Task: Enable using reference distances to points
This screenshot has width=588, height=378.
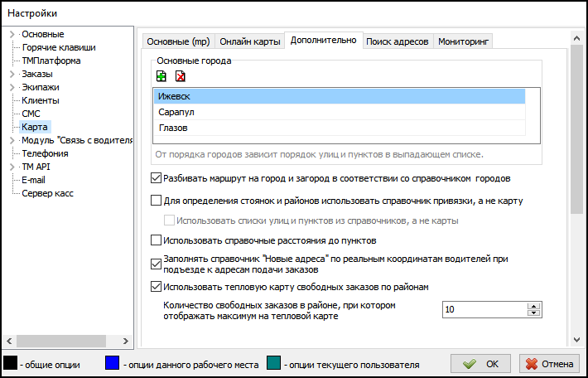Action: (157, 240)
